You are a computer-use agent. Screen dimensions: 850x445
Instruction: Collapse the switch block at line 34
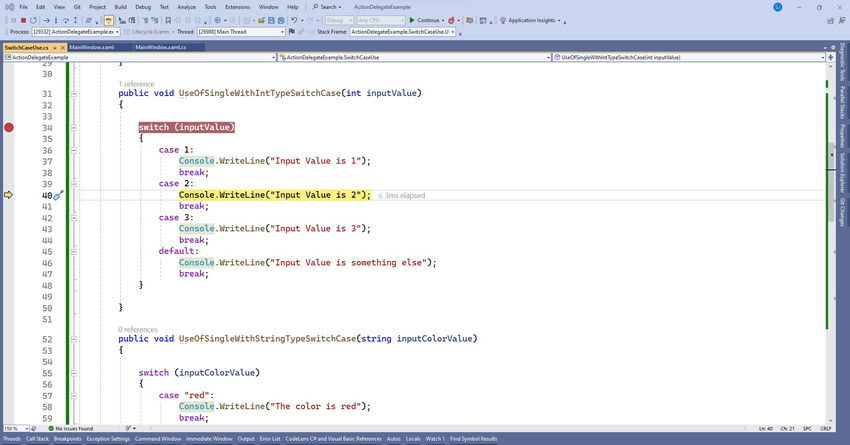coord(74,128)
